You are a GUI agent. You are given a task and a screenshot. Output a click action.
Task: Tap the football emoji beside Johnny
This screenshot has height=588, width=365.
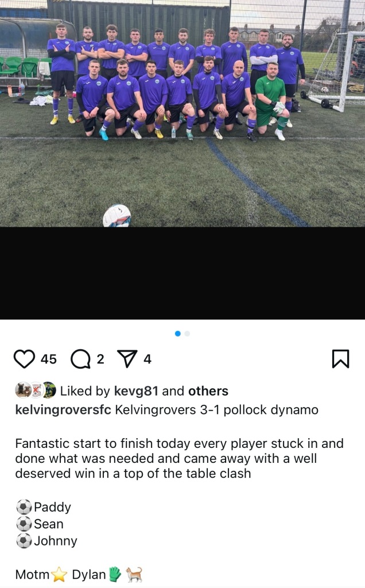click(x=24, y=541)
